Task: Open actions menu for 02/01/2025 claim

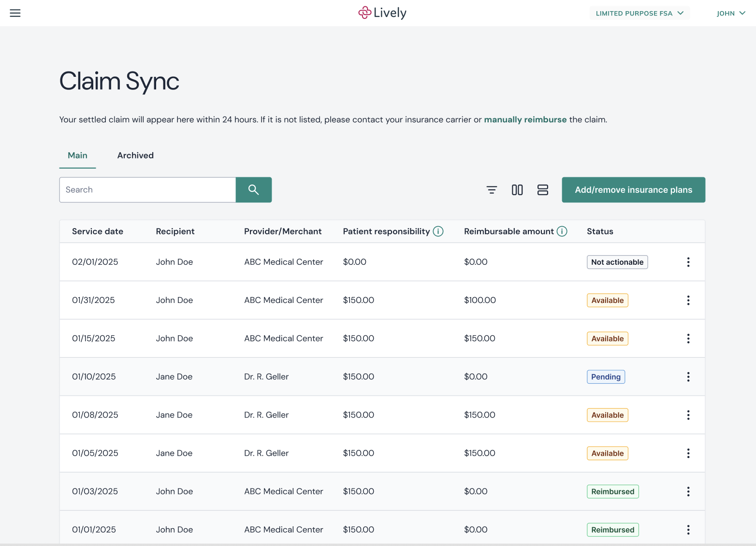Action: tap(688, 262)
